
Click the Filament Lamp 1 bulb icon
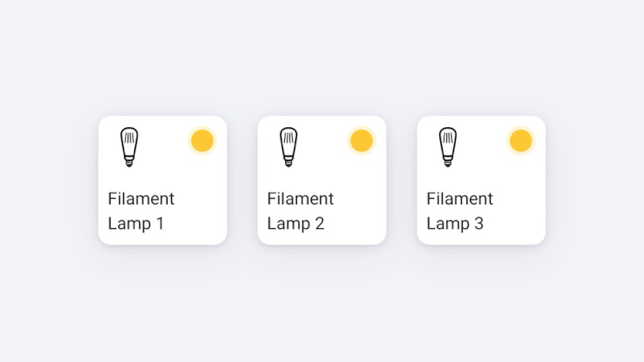tap(128, 147)
